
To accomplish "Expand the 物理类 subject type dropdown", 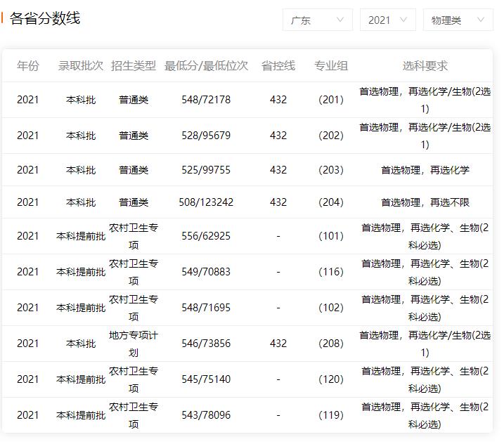I will click(x=458, y=20).
